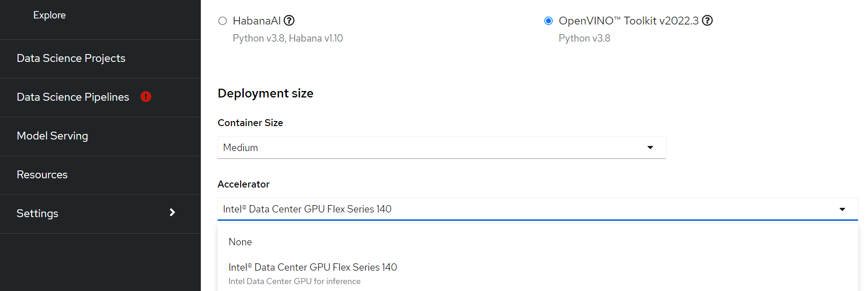Open the HabanaAI help question-mark icon
868x291 pixels.
click(289, 21)
